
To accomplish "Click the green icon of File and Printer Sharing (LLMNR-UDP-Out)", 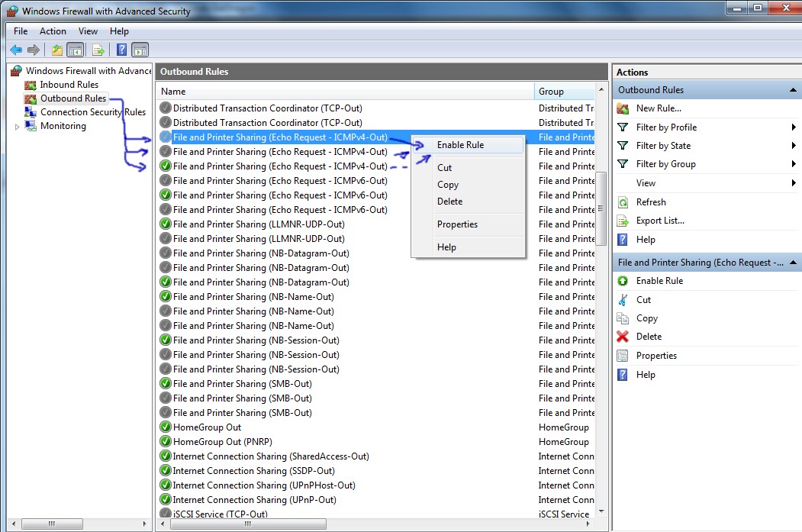I will [x=166, y=224].
